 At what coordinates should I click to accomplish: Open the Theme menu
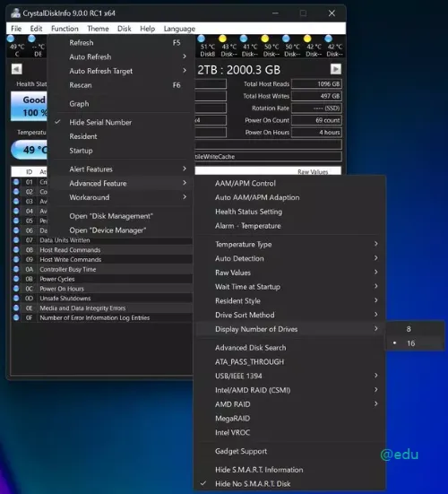[x=98, y=29]
